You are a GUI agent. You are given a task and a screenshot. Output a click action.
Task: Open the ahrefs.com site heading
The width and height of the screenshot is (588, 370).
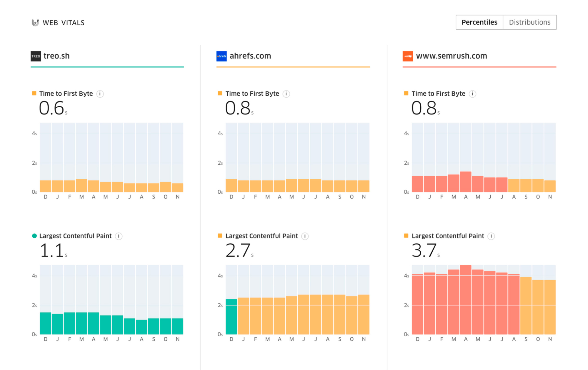tap(250, 56)
